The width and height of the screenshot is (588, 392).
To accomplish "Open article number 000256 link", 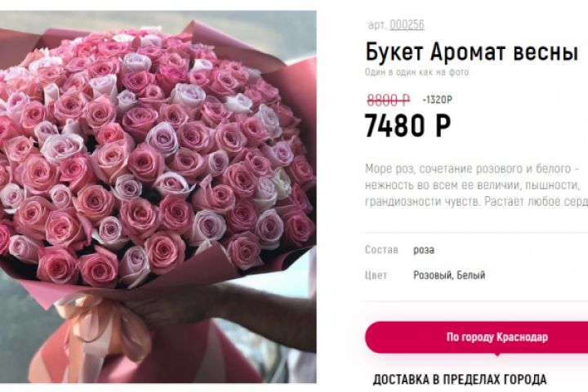I will pos(407,24).
